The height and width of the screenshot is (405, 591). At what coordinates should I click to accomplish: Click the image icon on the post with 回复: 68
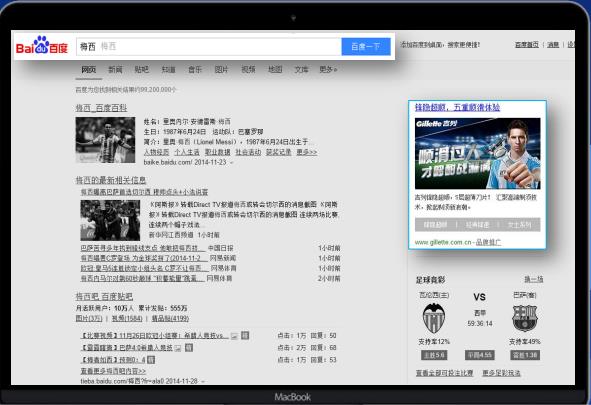pyautogui.click(x=178, y=348)
